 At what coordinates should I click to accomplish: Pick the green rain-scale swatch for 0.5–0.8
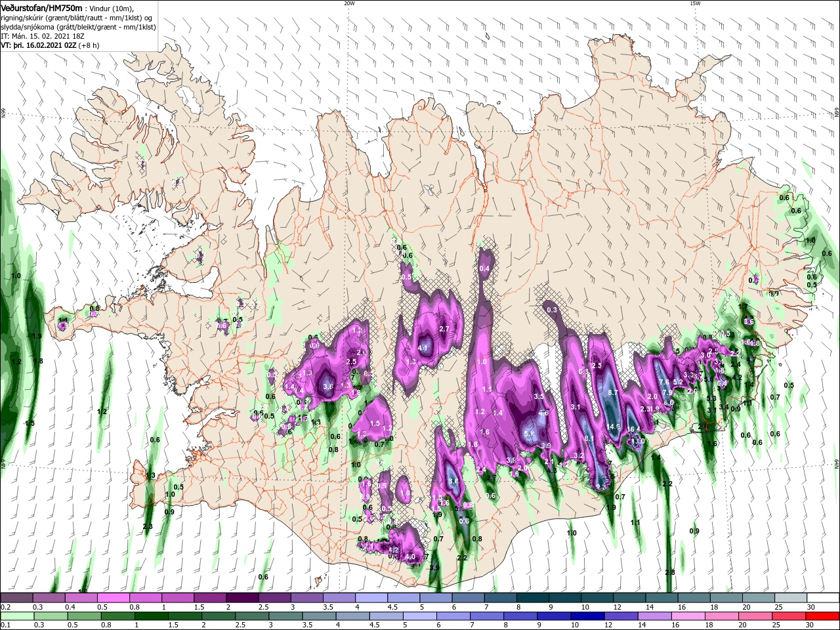pos(84,616)
